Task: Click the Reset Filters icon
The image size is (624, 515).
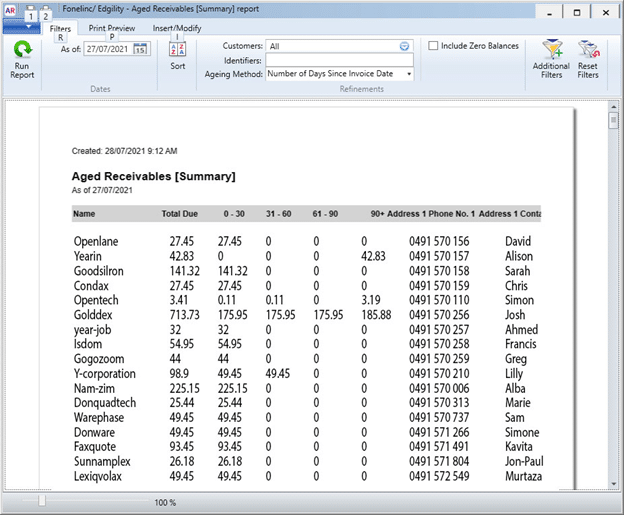Action: pyautogui.click(x=588, y=49)
